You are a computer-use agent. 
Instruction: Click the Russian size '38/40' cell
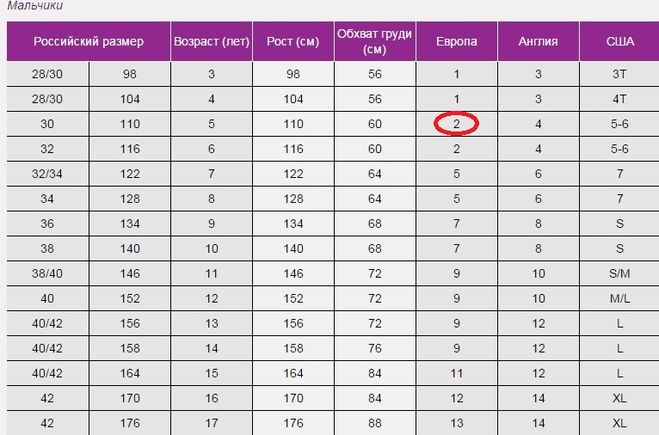point(47,274)
